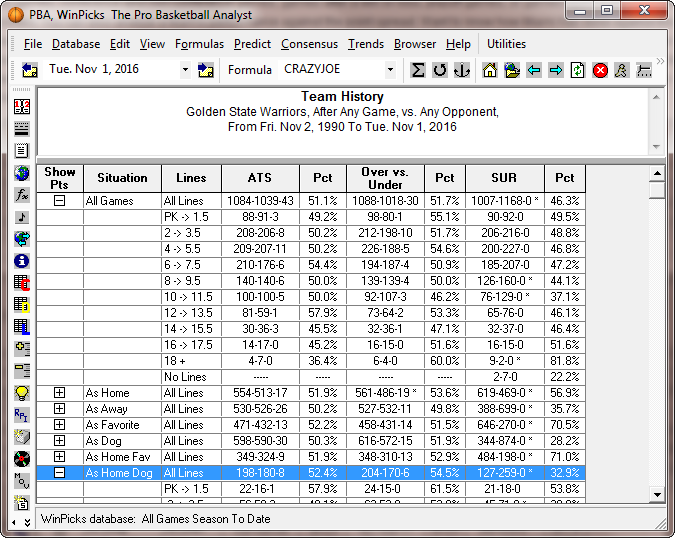Open the Formula CRAZYJOE dropdown

pos(390,69)
